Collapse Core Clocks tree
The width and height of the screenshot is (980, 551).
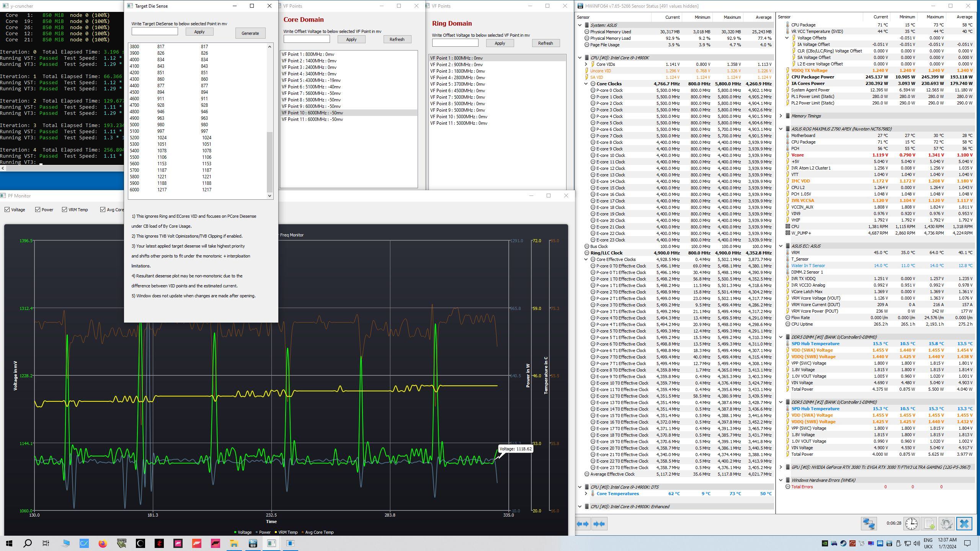(586, 84)
